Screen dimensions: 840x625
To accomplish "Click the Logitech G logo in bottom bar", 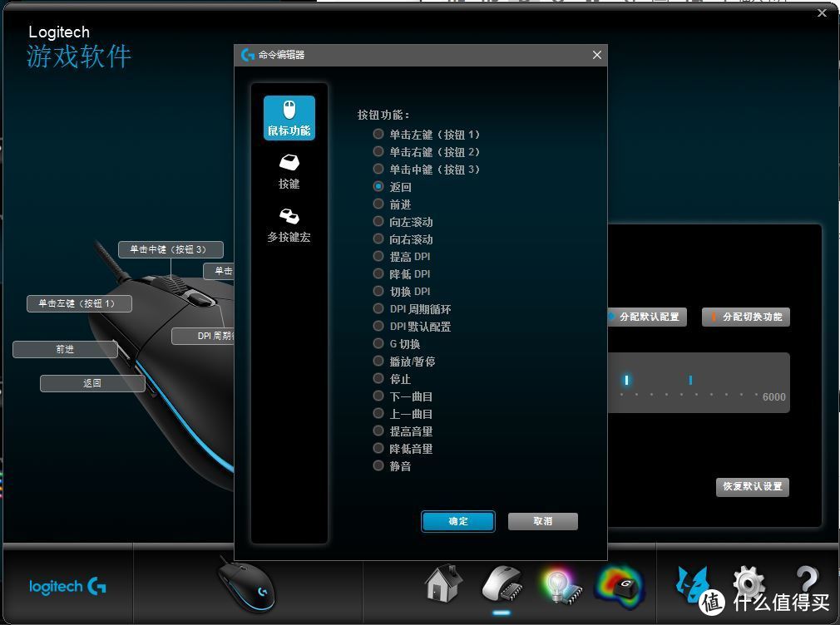I will coord(67,587).
